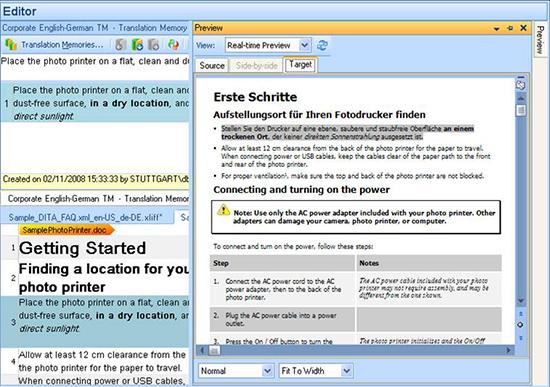Click the source sentence atop the TM results
The width and height of the screenshot is (550, 387).
[x=95, y=61]
